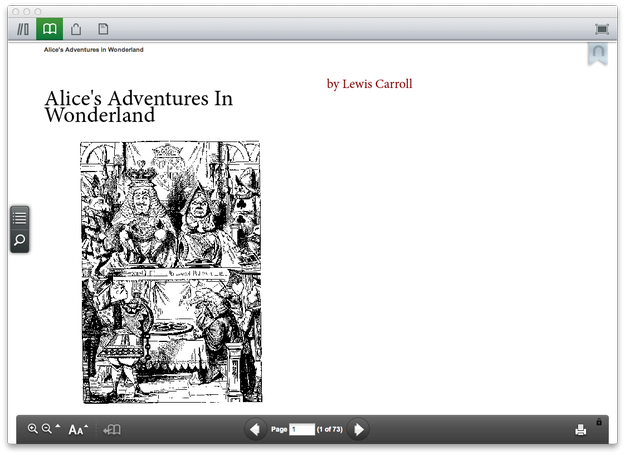The height and width of the screenshot is (455, 625).
Task: Open the Library view icon
Action: coord(23,29)
